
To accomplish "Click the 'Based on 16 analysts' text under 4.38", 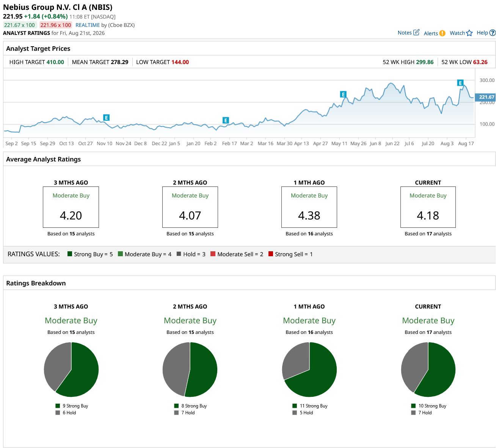I will point(309,234).
